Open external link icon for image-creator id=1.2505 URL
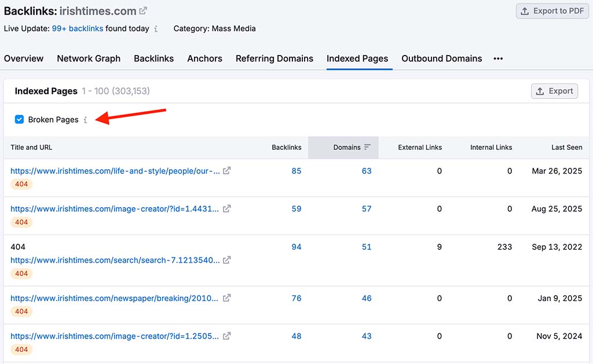The image size is (593, 364). (x=226, y=336)
